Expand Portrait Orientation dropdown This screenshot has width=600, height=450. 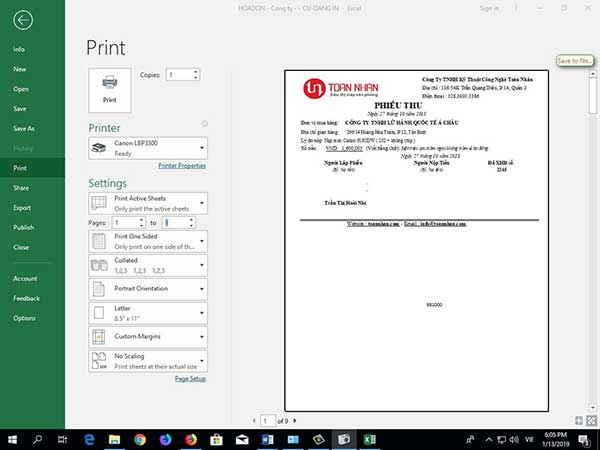pos(148,289)
